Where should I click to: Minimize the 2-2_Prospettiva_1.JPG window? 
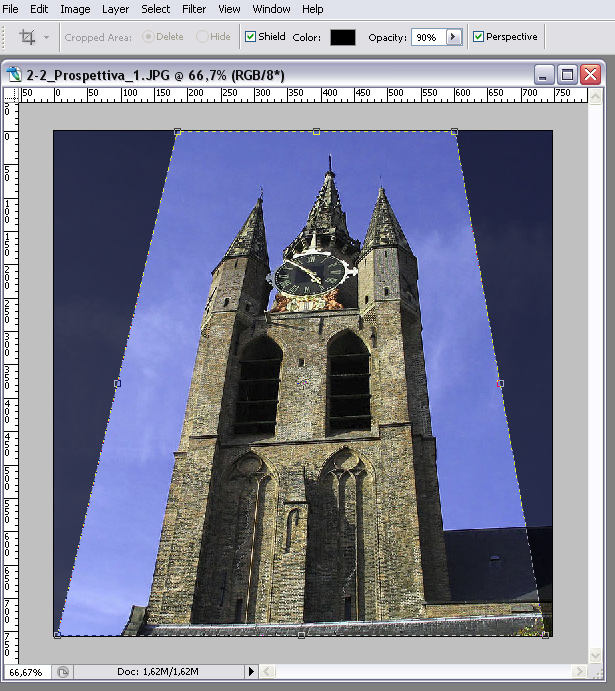[544, 74]
